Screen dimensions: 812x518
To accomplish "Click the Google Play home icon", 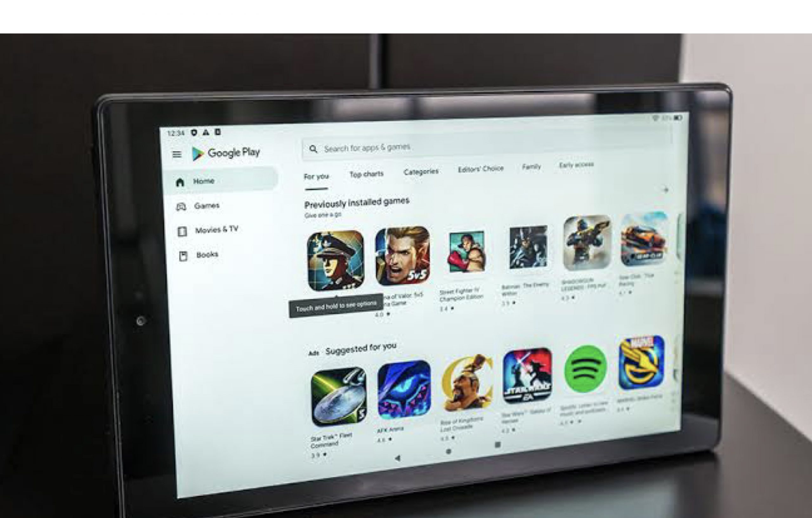I will pyautogui.click(x=183, y=180).
